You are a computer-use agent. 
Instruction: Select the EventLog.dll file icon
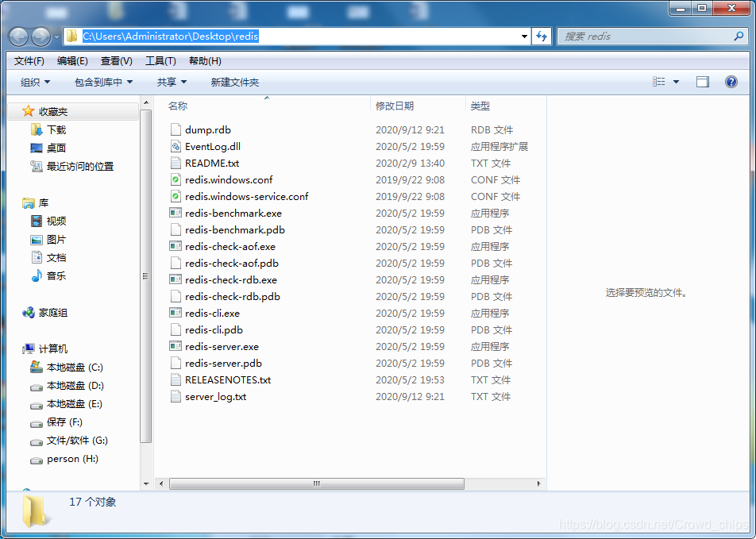pyautogui.click(x=176, y=147)
